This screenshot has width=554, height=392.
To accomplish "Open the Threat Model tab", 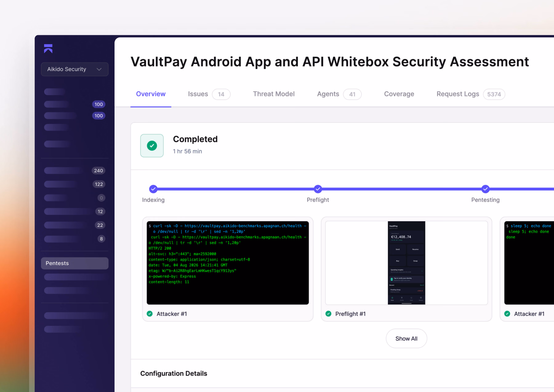I will point(274,94).
